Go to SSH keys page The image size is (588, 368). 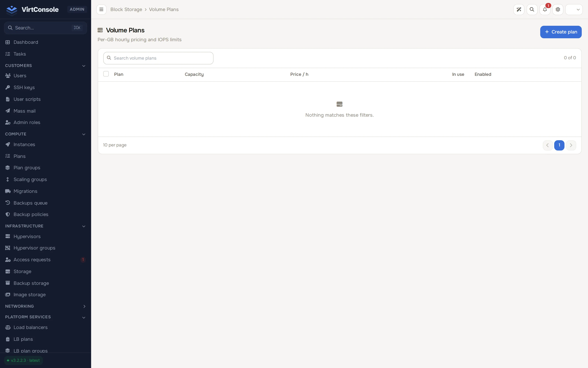click(45, 87)
